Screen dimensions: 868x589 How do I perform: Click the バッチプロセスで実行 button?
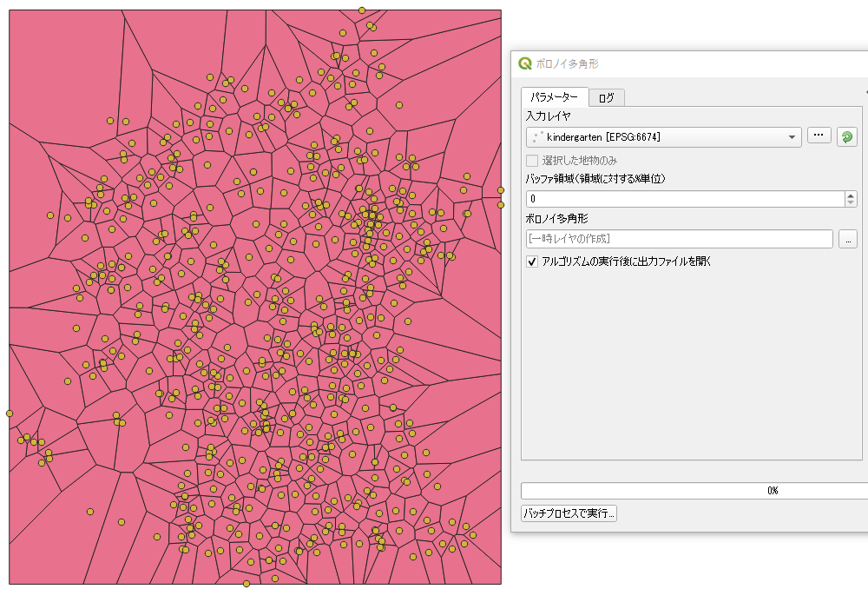569,513
